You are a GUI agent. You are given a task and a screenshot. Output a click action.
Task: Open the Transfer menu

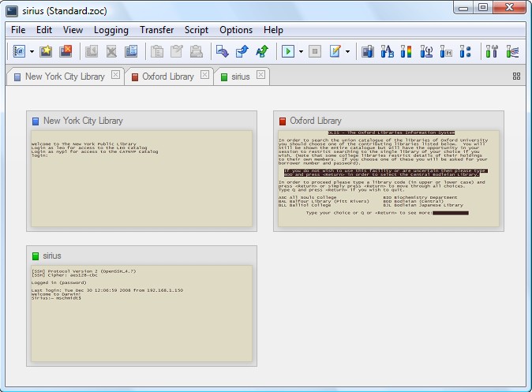157,30
